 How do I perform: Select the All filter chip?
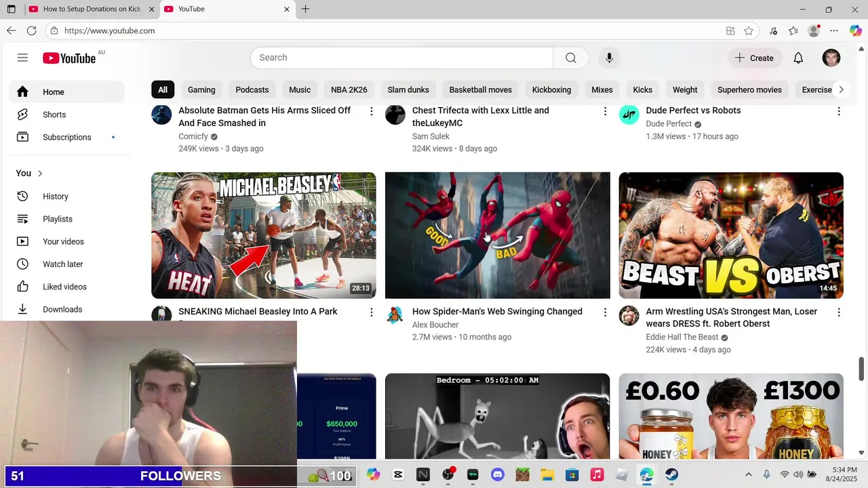[163, 89]
